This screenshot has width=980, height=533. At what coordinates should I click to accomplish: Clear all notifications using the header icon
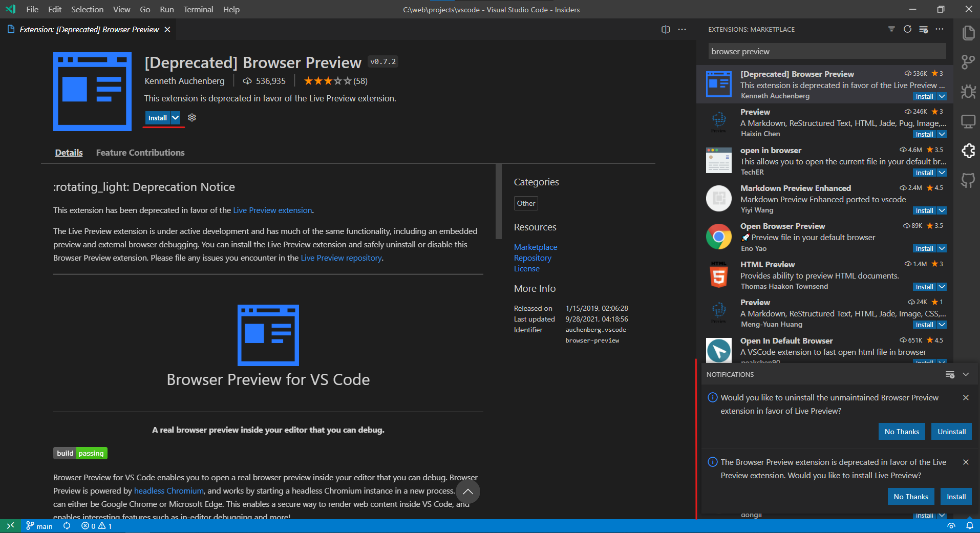point(950,374)
